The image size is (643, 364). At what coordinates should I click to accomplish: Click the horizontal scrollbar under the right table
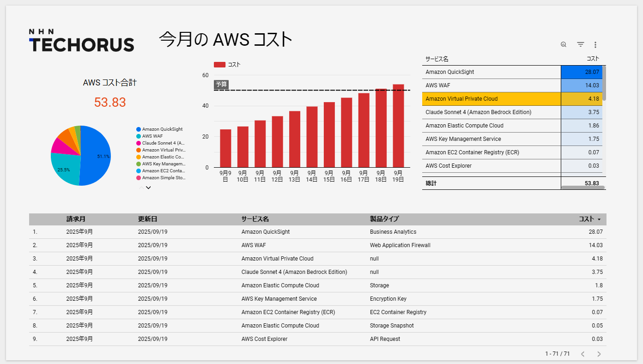[583, 188]
